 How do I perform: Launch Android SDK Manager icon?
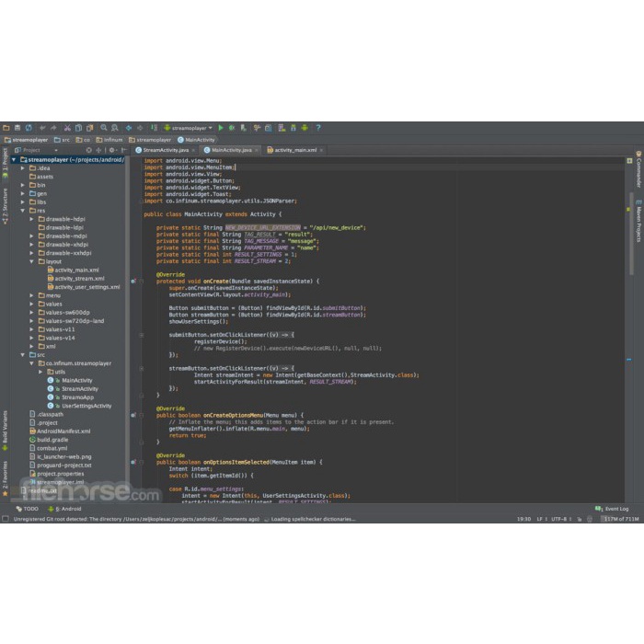tap(293, 128)
